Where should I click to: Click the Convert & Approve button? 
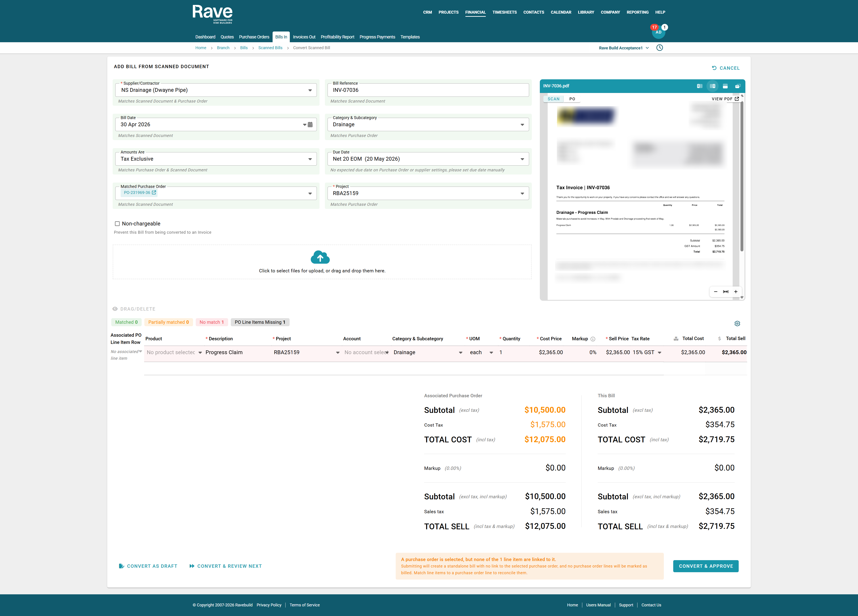tap(706, 566)
